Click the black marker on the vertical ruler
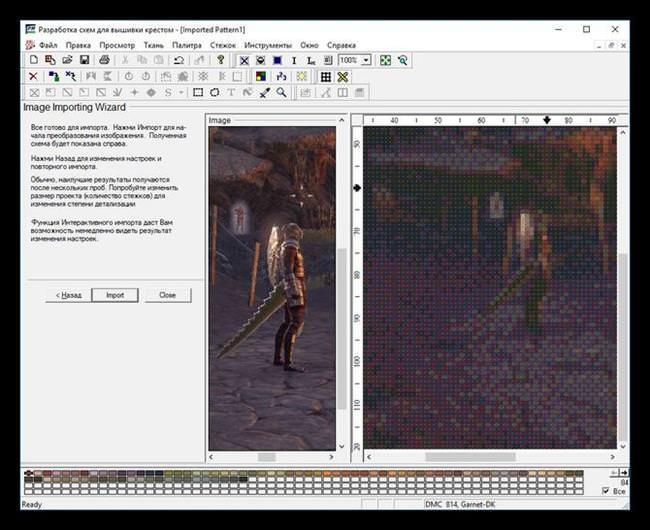This screenshot has width=650, height=530. coord(357,188)
